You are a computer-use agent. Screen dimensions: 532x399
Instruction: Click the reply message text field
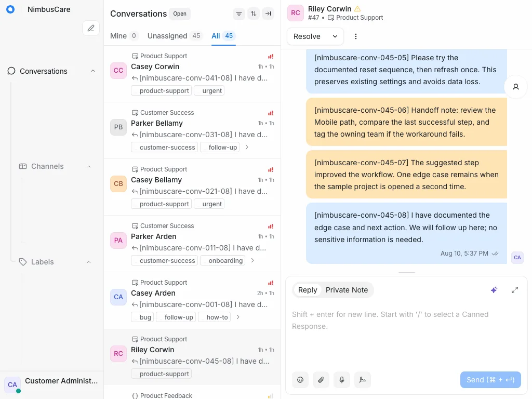pos(406,320)
